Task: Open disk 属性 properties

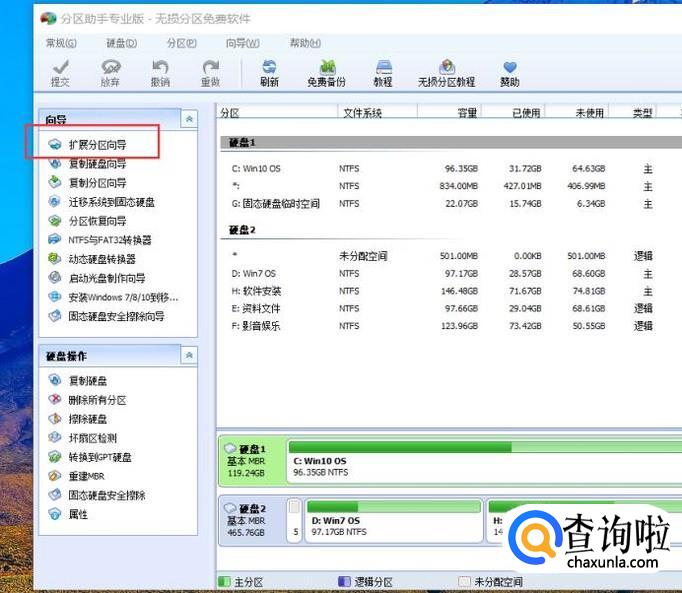Action: point(68,514)
